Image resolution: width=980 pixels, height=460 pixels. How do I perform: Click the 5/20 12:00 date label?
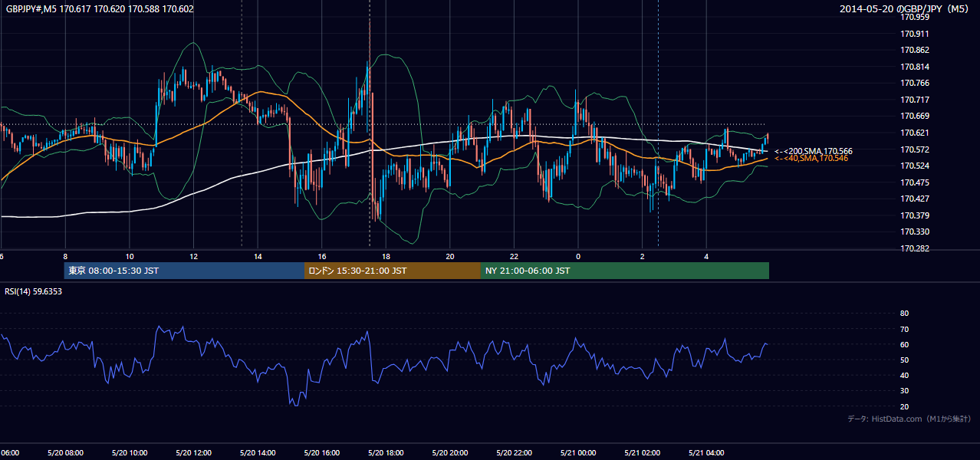[x=193, y=453]
